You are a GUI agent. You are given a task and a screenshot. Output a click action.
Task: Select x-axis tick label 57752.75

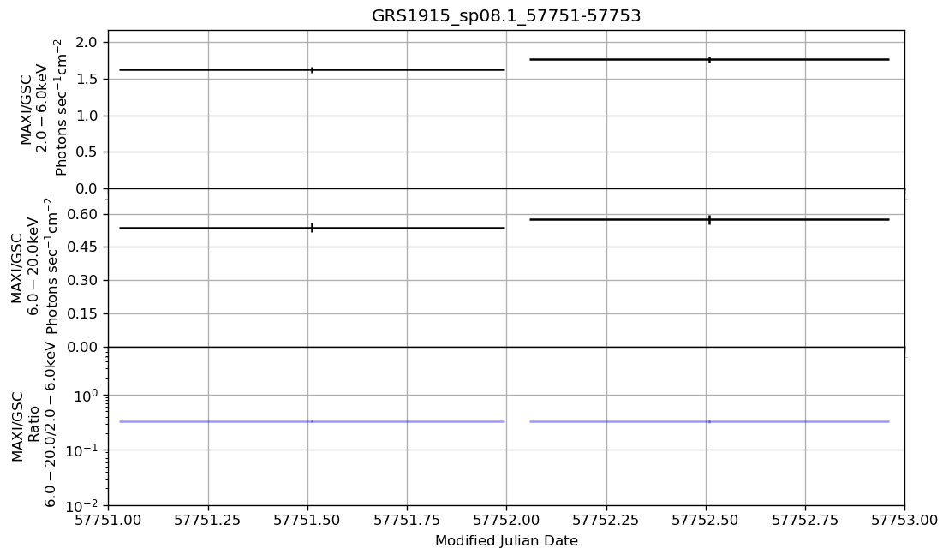(806, 520)
